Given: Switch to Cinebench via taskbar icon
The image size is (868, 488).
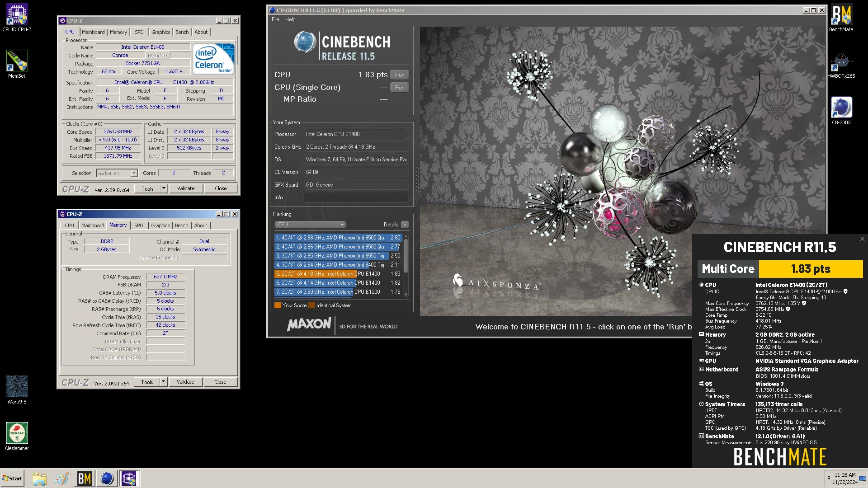Looking at the screenshot, I should [x=107, y=479].
